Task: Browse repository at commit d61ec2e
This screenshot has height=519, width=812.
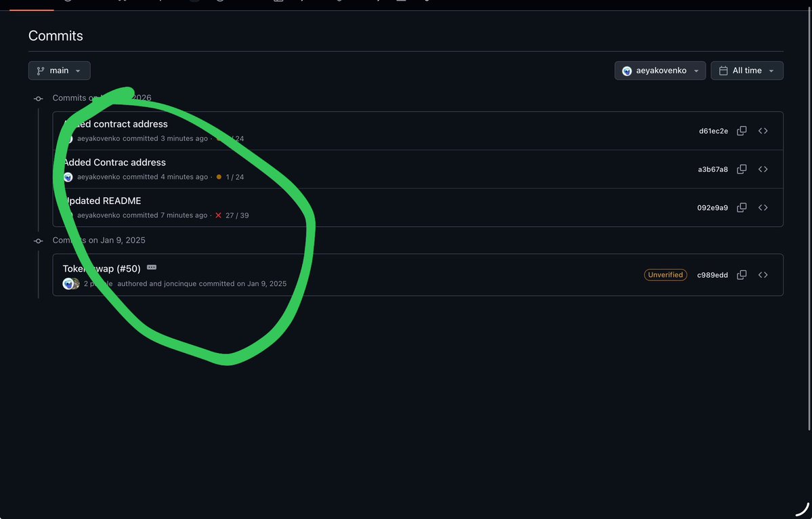Action: [763, 131]
